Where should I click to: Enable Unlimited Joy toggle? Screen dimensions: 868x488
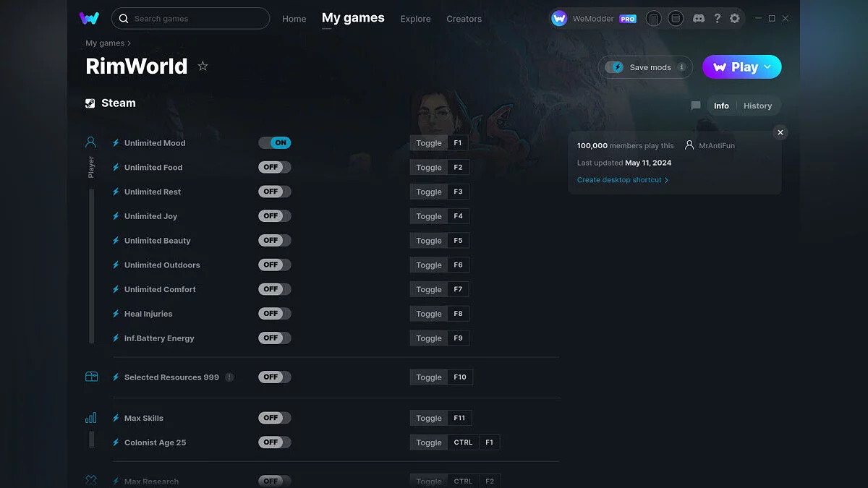pyautogui.click(x=275, y=216)
